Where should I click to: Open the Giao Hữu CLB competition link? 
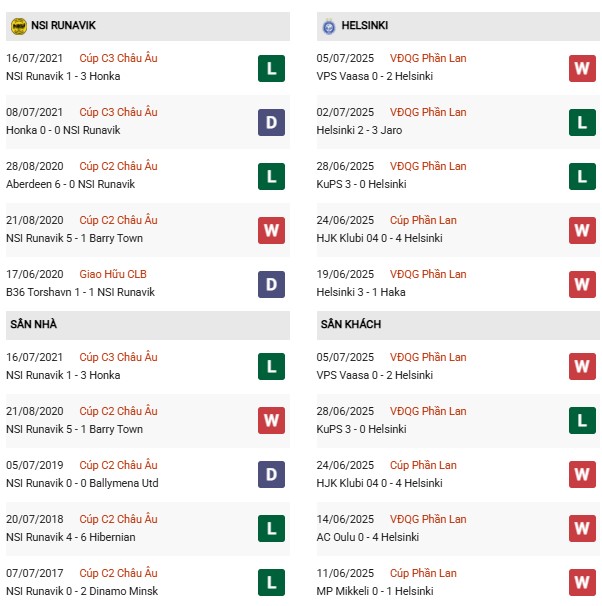coord(114,274)
